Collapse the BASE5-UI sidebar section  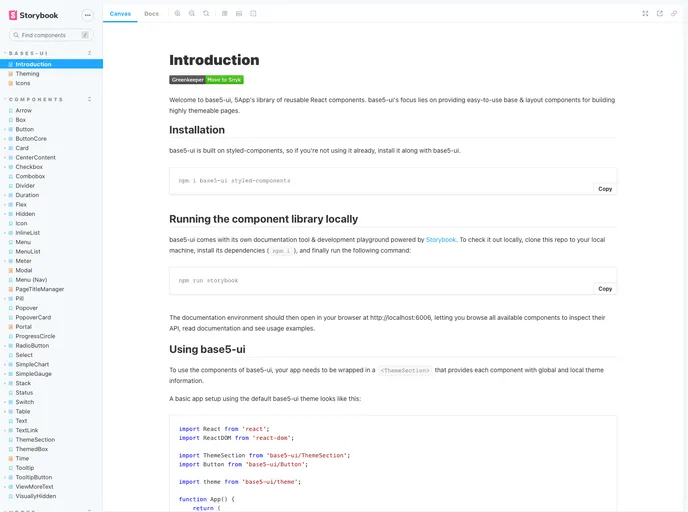click(28, 52)
